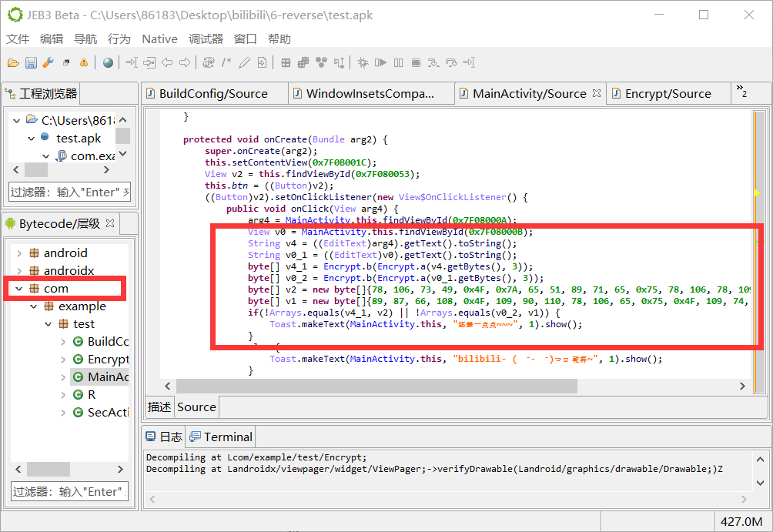Click the single package grid toolbar icon

coord(286,62)
